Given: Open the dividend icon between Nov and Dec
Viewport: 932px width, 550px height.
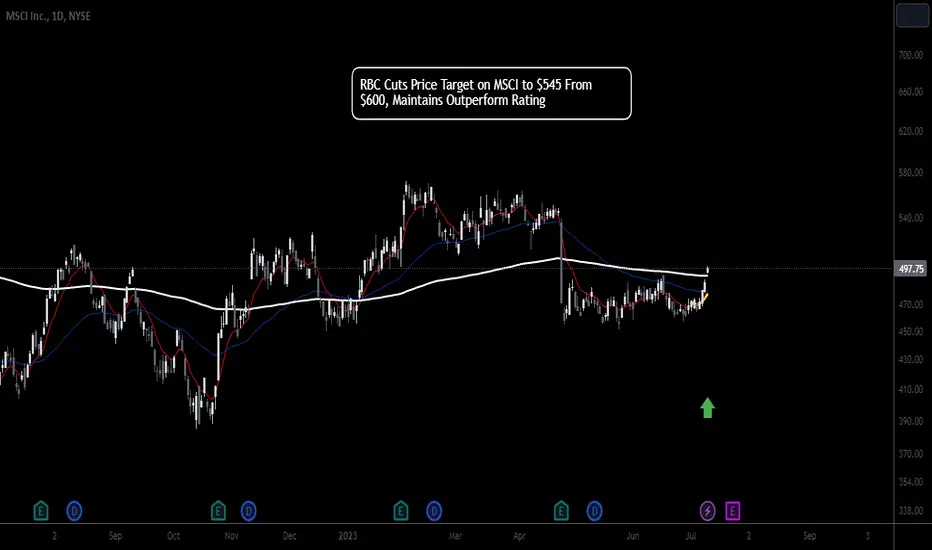Looking at the screenshot, I should [248, 510].
